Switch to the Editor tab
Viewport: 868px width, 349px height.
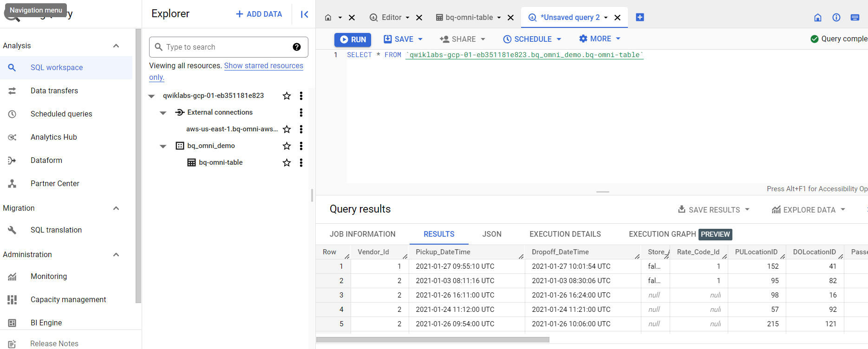(x=386, y=18)
